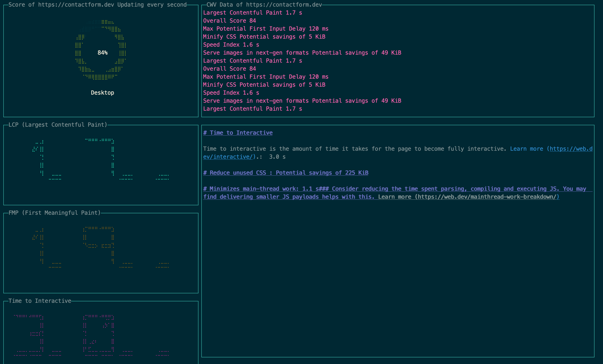Select the first 'Speed Index 1.6 s' line
Viewport: 603px width, 364px height.
(x=231, y=45)
